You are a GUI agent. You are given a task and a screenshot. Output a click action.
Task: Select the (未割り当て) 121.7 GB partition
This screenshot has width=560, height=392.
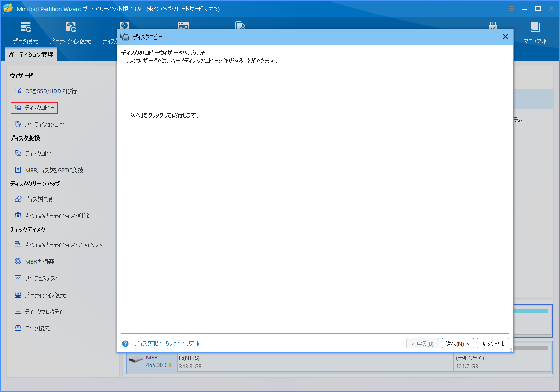click(503, 362)
